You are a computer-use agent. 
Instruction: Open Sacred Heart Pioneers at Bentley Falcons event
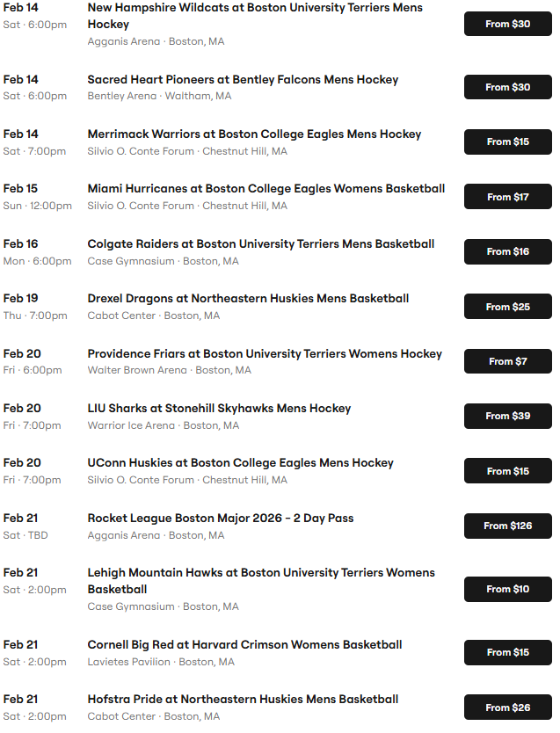pyautogui.click(x=243, y=80)
